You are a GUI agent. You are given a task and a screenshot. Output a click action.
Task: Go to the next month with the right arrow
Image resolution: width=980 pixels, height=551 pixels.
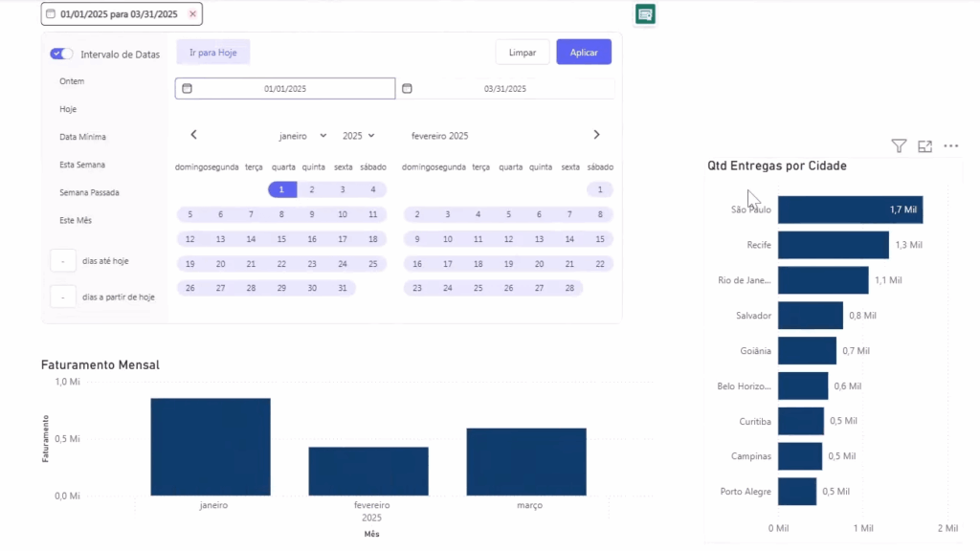[596, 135]
